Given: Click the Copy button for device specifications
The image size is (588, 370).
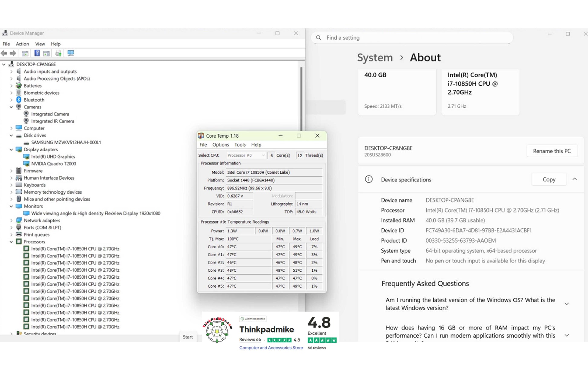Looking at the screenshot, I should tap(549, 179).
